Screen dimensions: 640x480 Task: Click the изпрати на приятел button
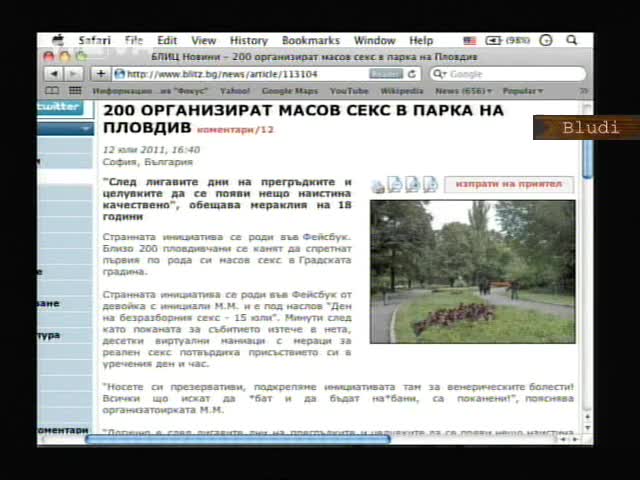pos(509,184)
